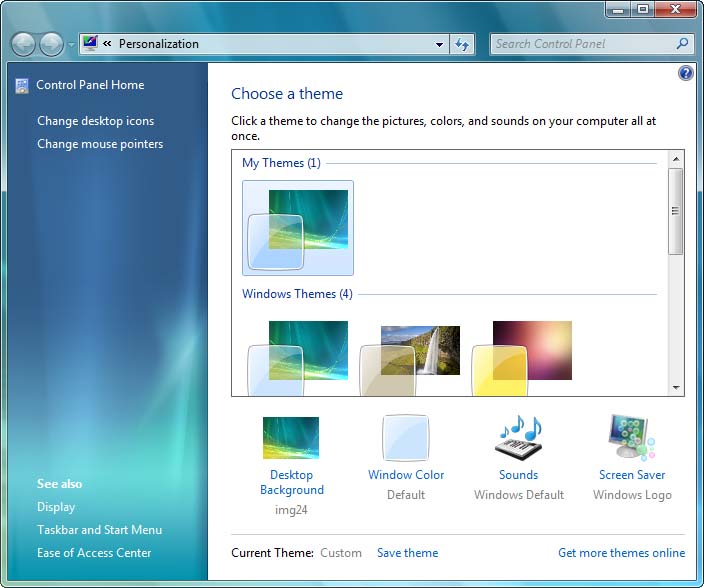
Task: Click Save theme link
Action: click(x=407, y=553)
